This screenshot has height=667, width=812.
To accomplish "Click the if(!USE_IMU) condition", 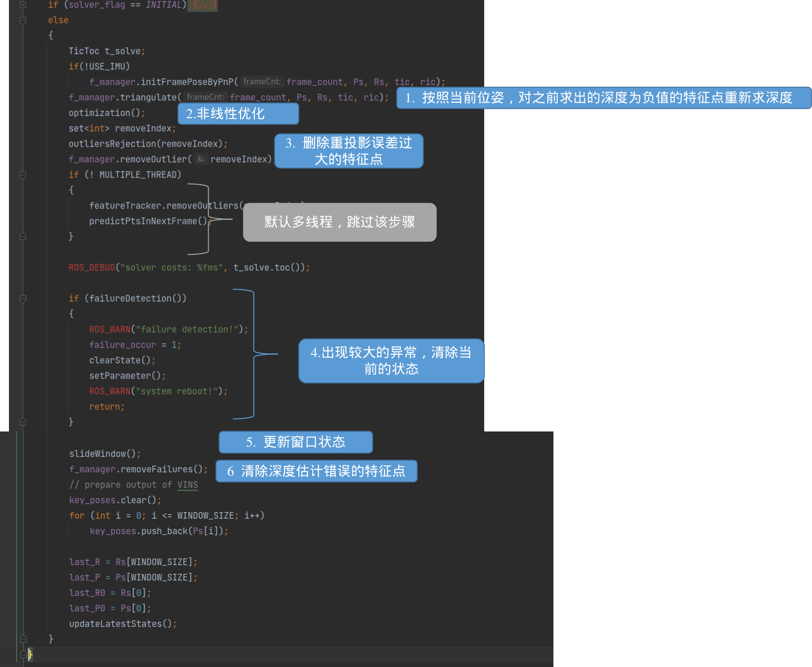I will pos(99,66).
